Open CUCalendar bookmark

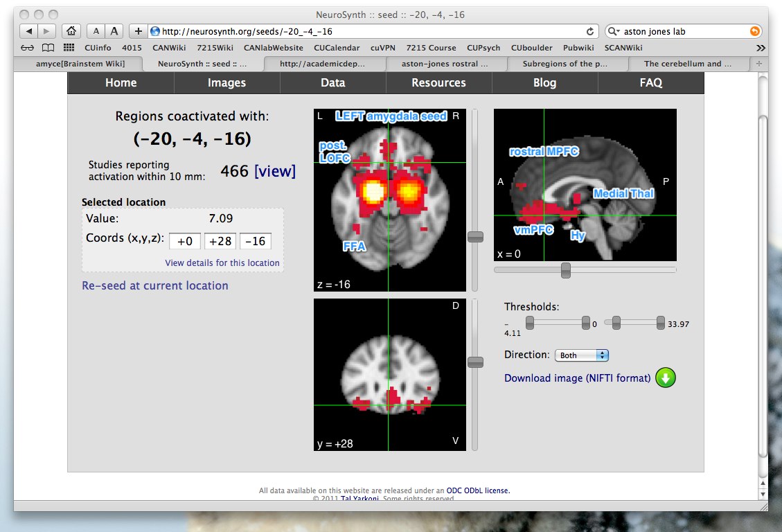337,48
